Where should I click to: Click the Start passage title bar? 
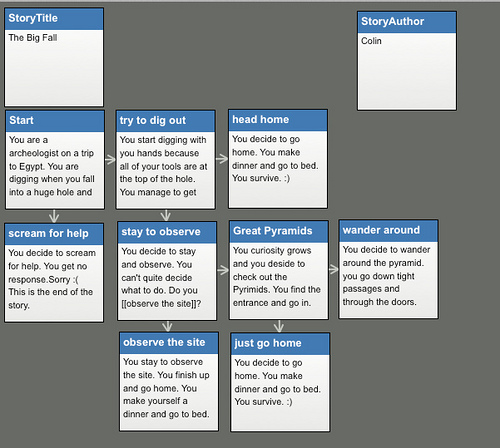(x=55, y=121)
